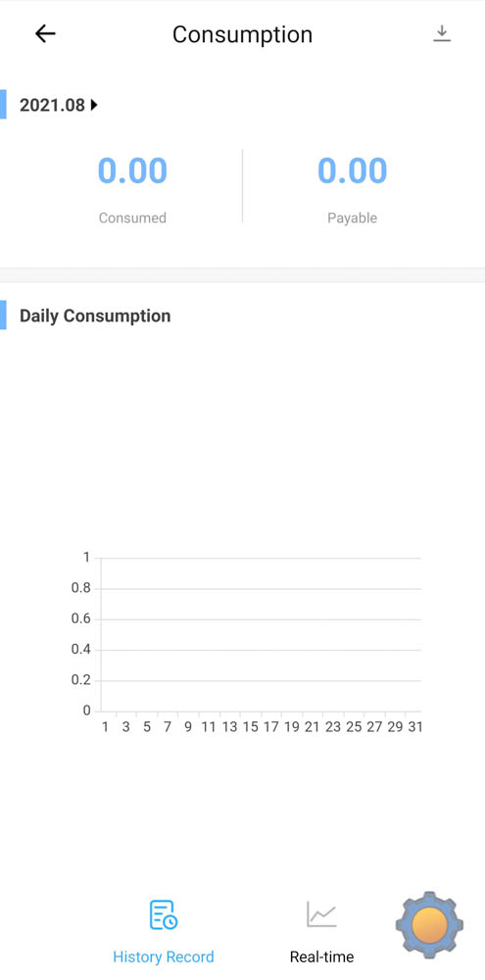
Task: Click the download icon at top right
Action: tap(442, 33)
